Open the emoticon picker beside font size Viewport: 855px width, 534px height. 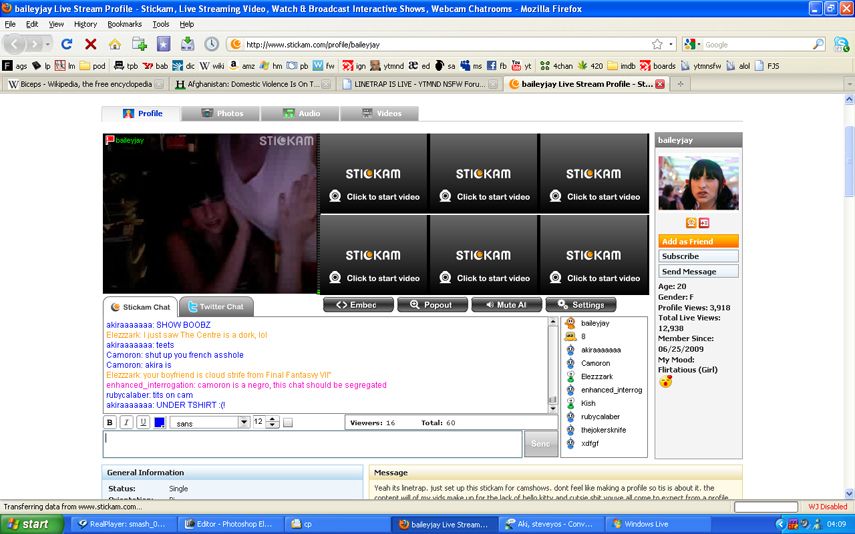pyautogui.click(x=288, y=423)
